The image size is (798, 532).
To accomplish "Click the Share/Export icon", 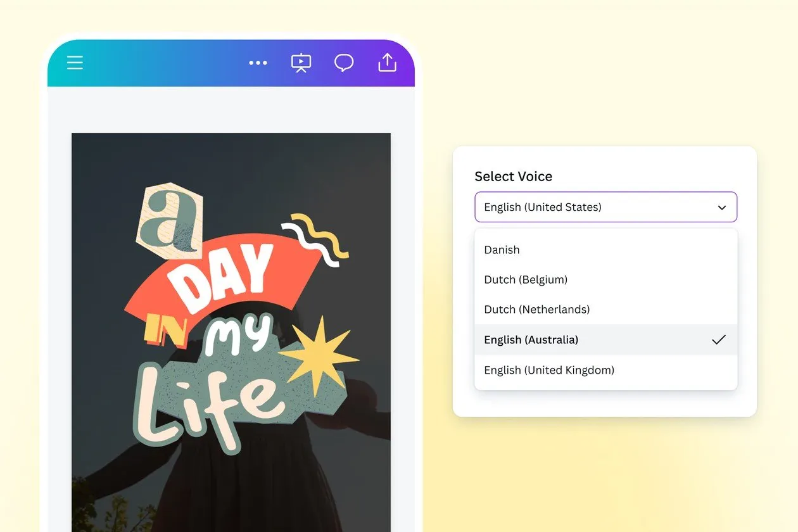I will [x=387, y=62].
